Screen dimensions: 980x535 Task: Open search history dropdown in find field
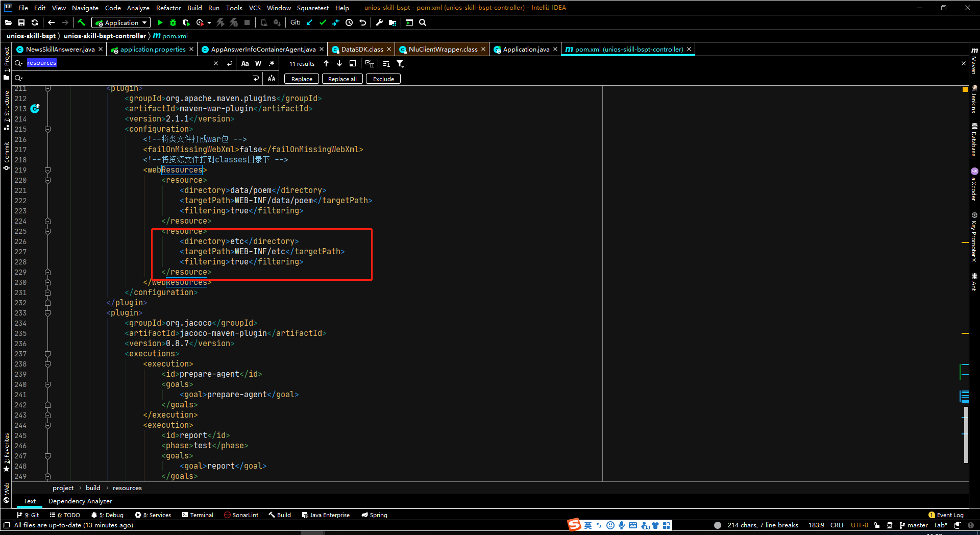point(19,63)
